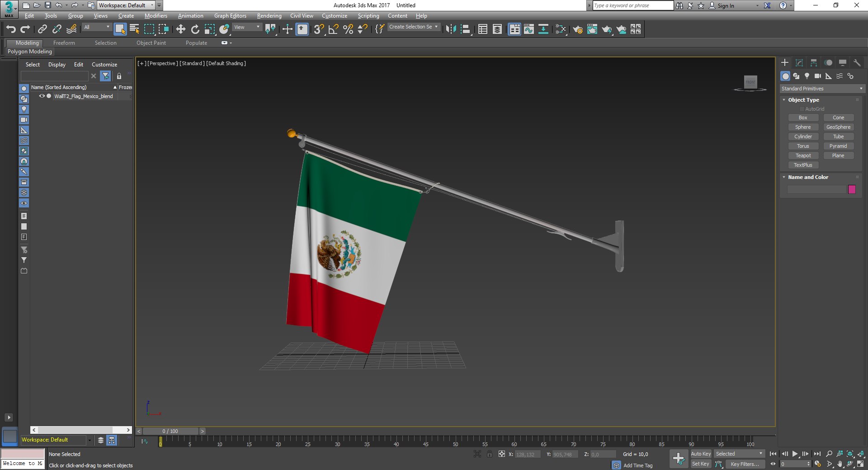Open the Rendering menu
This screenshot has width=868, height=470.
pos(269,16)
